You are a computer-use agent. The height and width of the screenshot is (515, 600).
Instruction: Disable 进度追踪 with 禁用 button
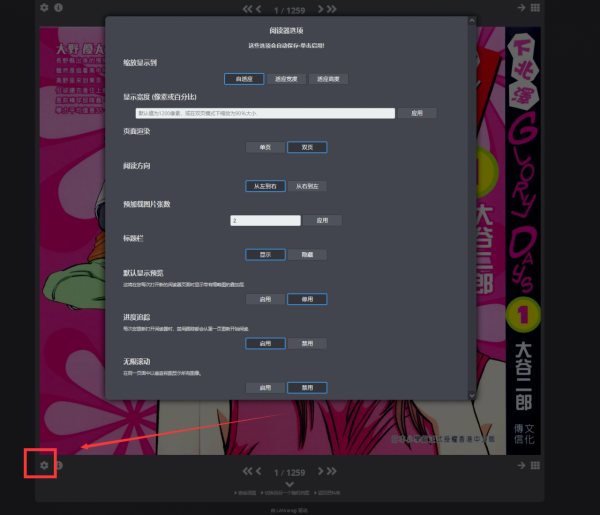tap(307, 343)
